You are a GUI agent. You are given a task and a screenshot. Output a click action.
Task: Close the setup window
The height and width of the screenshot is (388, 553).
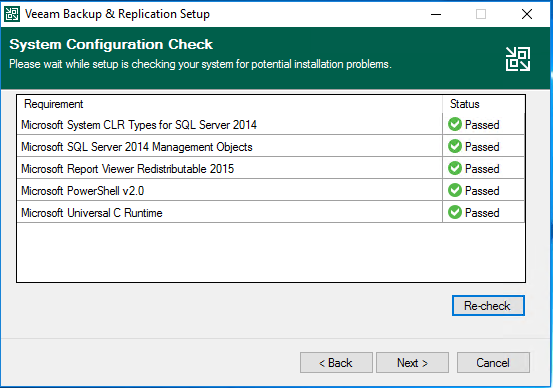pos(527,14)
